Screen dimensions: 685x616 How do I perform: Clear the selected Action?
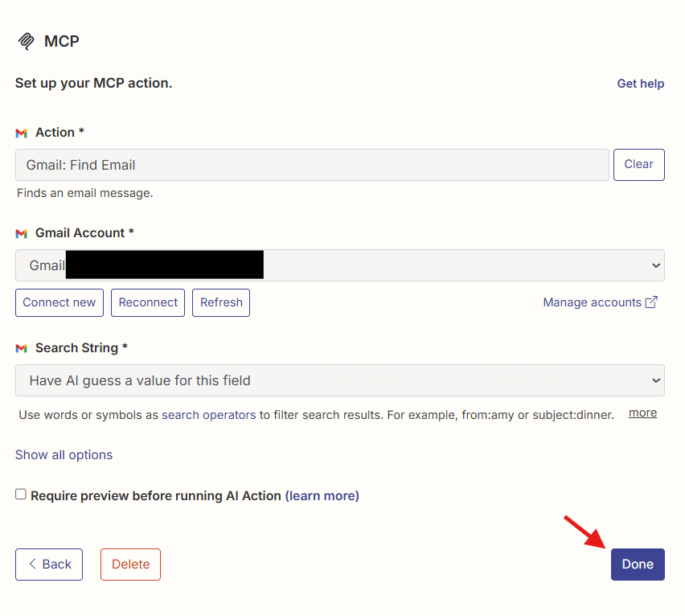pyautogui.click(x=638, y=164)
